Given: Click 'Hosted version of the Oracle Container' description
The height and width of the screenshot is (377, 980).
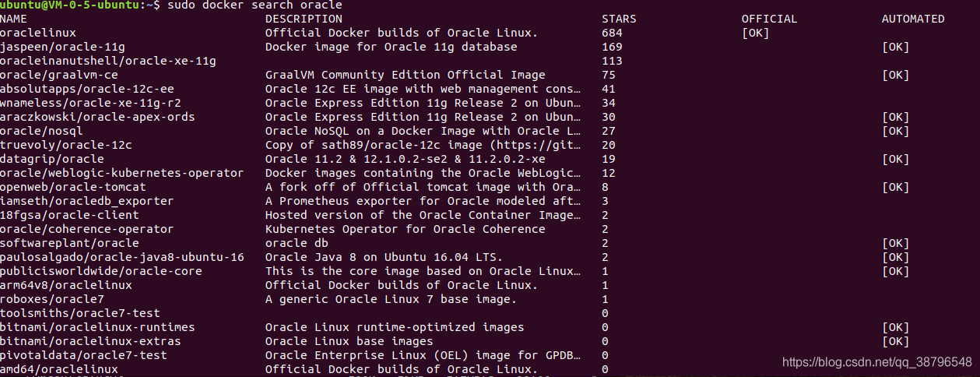Looking at the screenshot, I should (423, 215).
